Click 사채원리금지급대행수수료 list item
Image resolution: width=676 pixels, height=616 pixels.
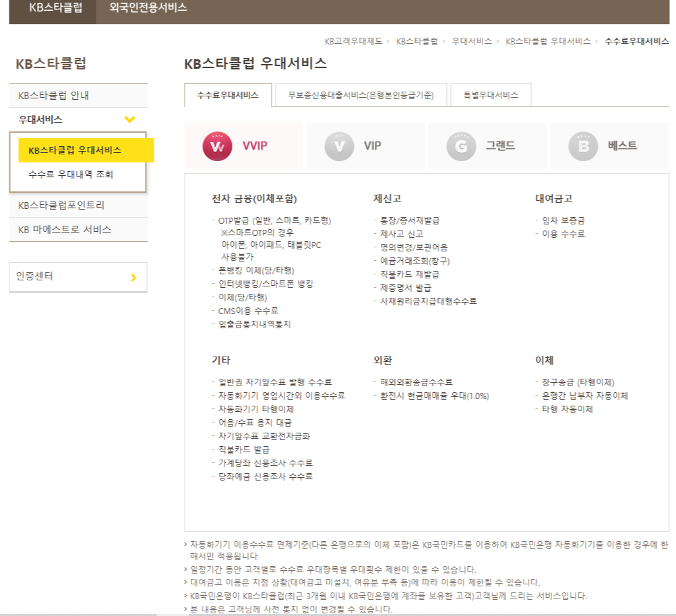(x=428, y=301)
